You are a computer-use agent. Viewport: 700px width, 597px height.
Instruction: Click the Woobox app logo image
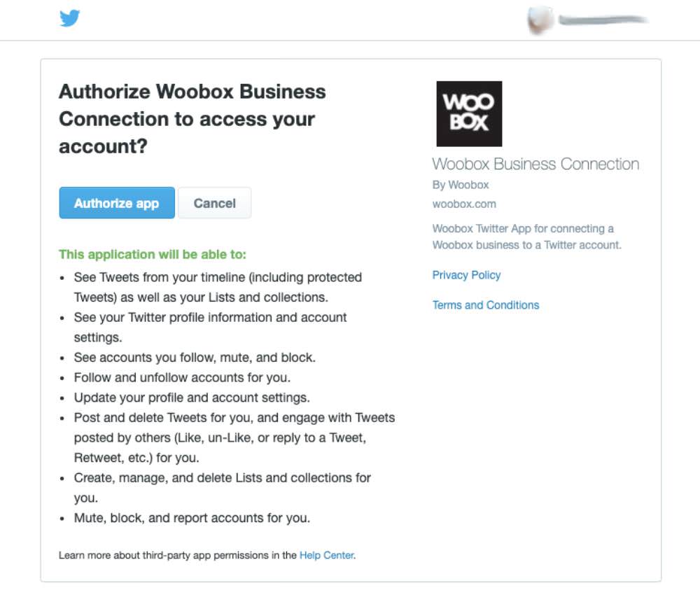point(469,114)
